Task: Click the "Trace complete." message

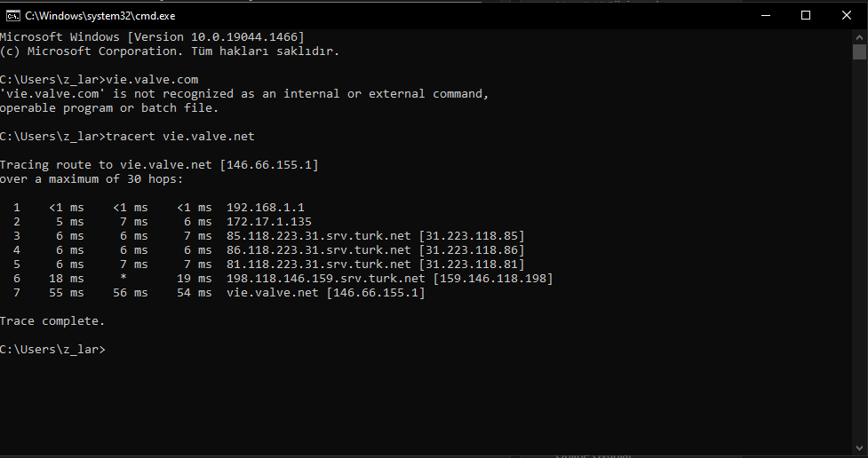Action: click(52, 321)
